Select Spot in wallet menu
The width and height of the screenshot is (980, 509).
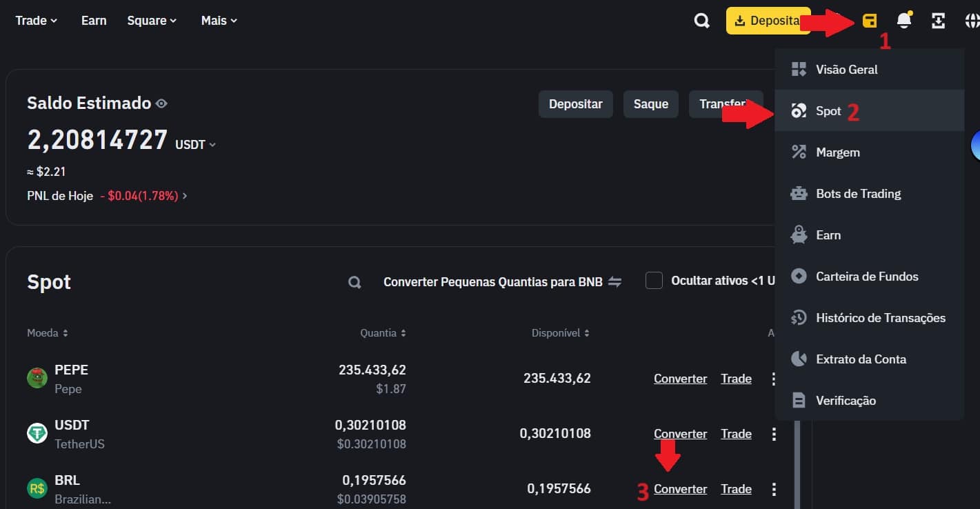pos(870,110)
